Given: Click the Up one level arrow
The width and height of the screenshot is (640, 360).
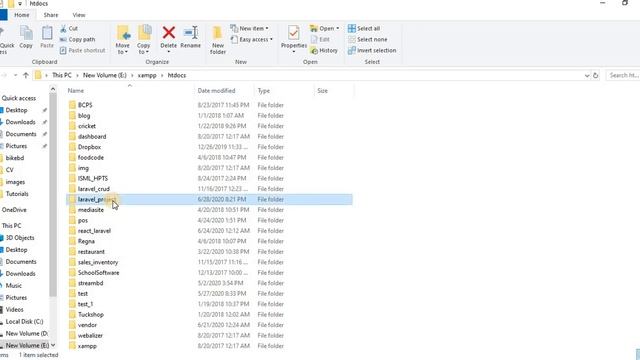Looking at the screenshot, I should click(x=26, y=75).
